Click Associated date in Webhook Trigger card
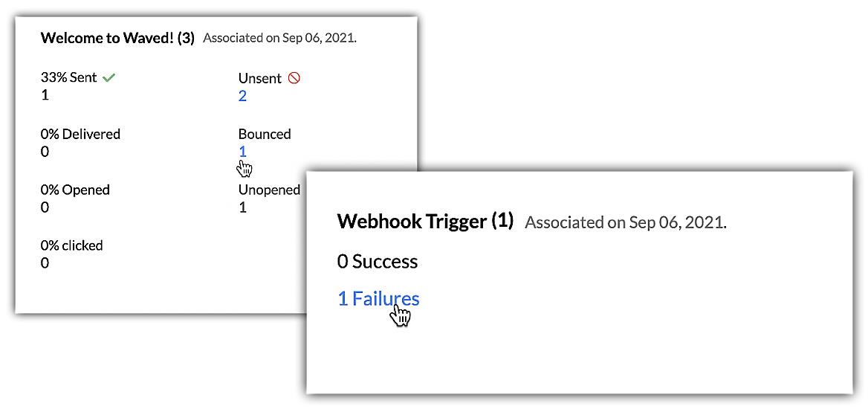The width and height of the screenshot is (868, 409). point(625,222)
